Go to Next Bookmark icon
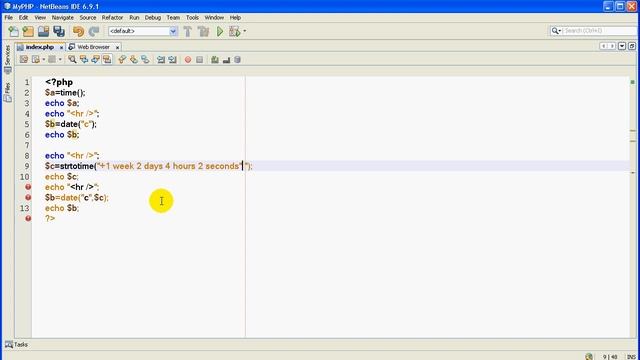 133,60
